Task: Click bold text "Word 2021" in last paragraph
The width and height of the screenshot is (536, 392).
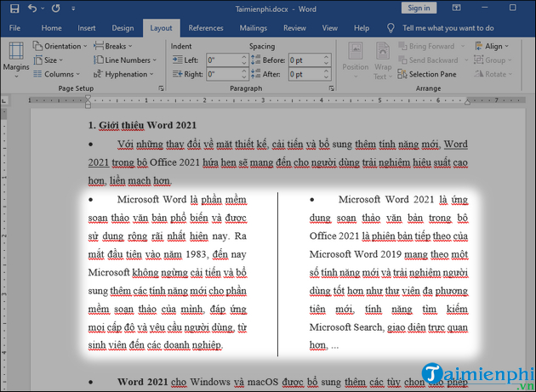Action: [x=143, y=382]
